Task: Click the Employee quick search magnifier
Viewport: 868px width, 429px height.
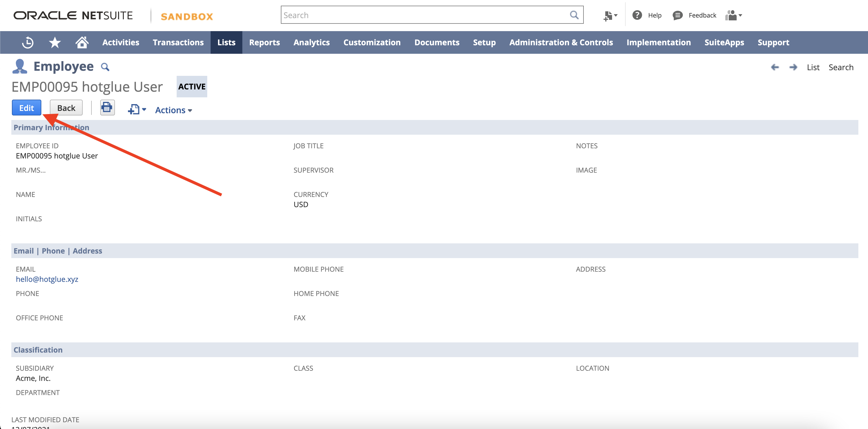Action: (105, 67)
